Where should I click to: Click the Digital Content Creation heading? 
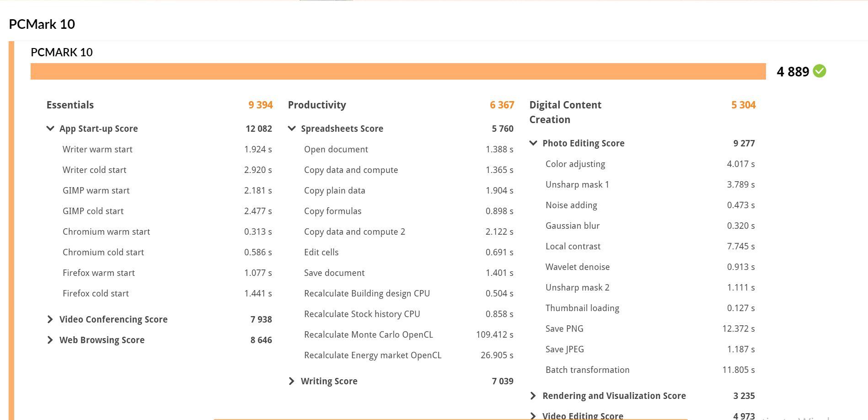565,112
